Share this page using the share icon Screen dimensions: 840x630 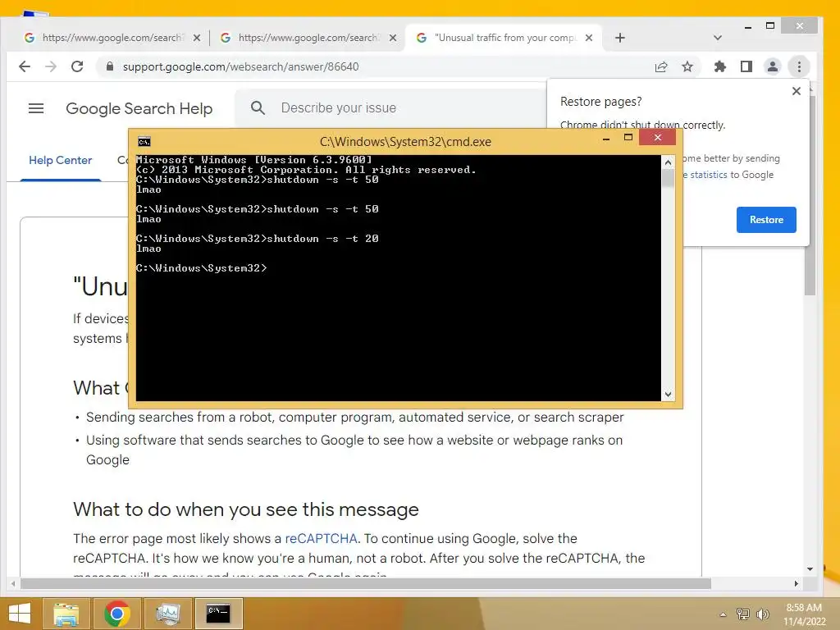point(661,66)
